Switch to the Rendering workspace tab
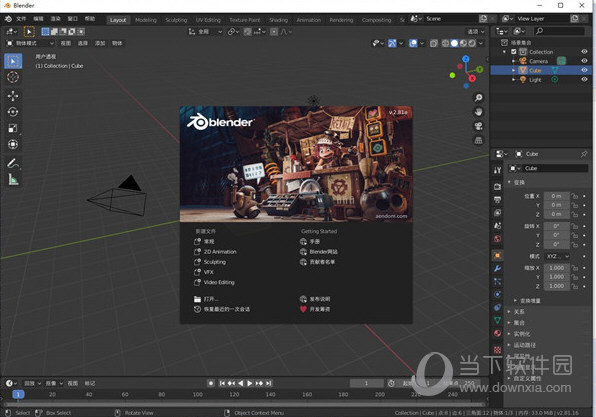The image size is (596, 417). pos(341,20)
